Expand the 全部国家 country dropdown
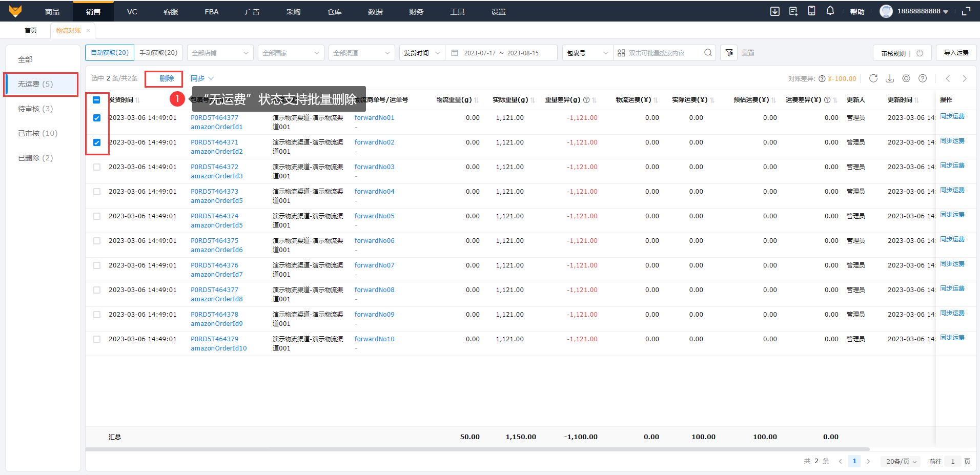The width and height of the screenshot is (980, 475). (x=291, y=53)
